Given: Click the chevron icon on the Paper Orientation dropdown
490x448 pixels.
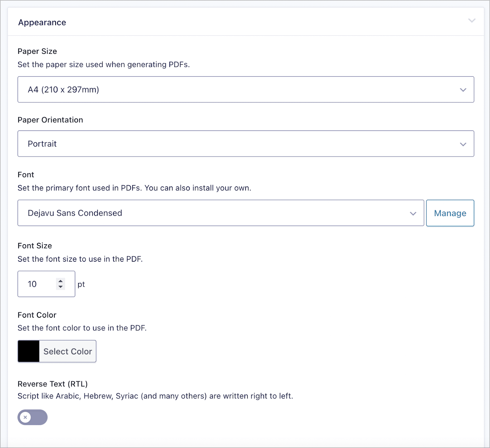Looking at the screenshot, I should click(x=463, y=144).
